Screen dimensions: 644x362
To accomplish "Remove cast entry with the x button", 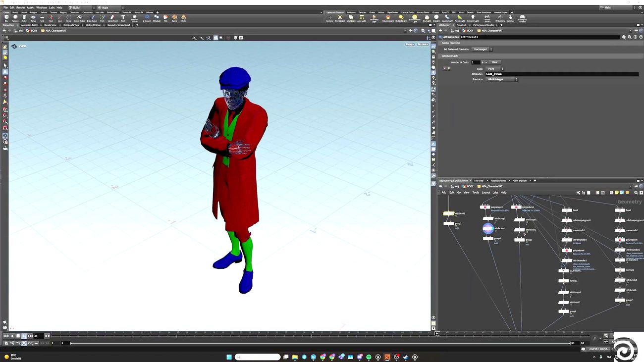I will pos(445,68).
